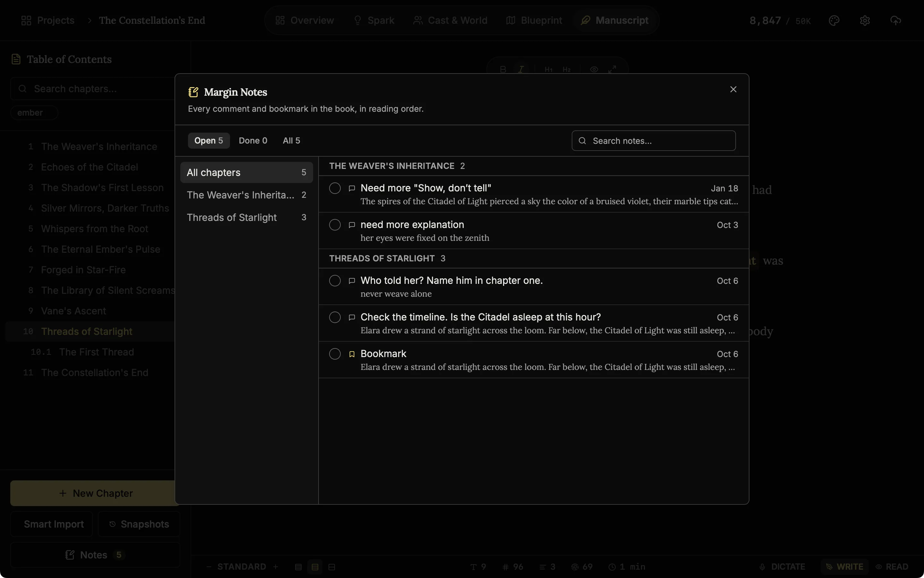924x578 pixels.
Task: Select All chapters filter in notes sidebar
Action: (x=246, y=172)
